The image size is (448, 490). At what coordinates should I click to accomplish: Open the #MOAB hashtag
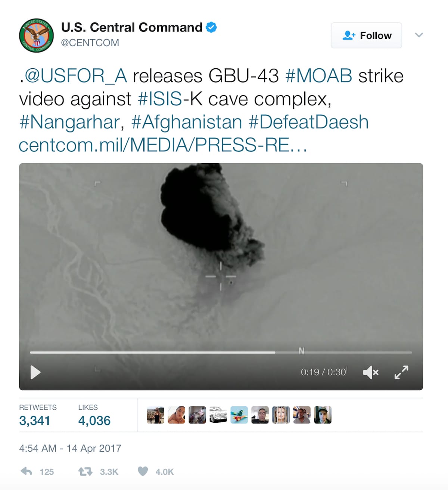[318, 76]
